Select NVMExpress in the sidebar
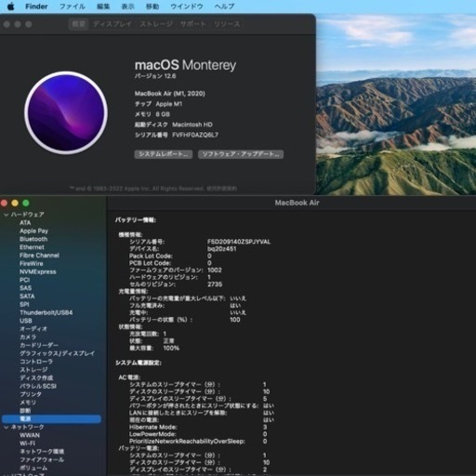Viewport: 476px width, 476px height. [x=38, y=271]
